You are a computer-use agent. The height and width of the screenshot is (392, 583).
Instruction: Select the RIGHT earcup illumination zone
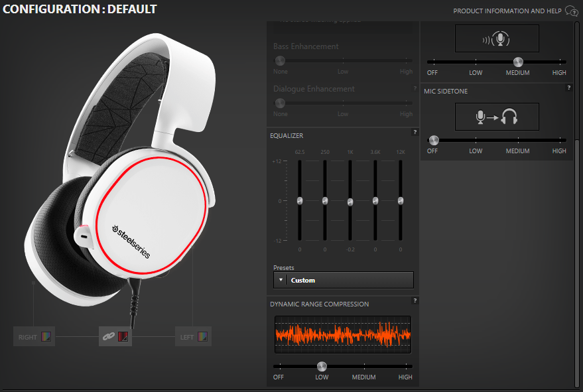(x=34, y=336)
